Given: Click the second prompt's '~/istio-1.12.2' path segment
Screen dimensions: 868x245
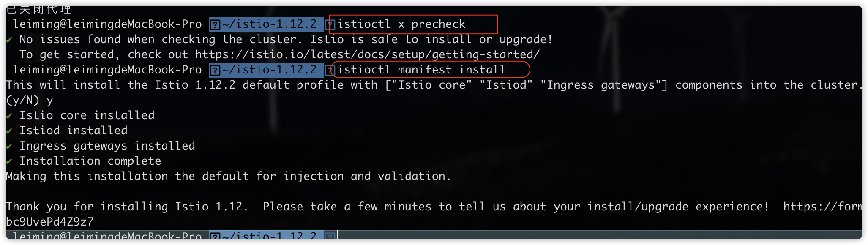Looking at the screenshot, I should pos(269,70).
